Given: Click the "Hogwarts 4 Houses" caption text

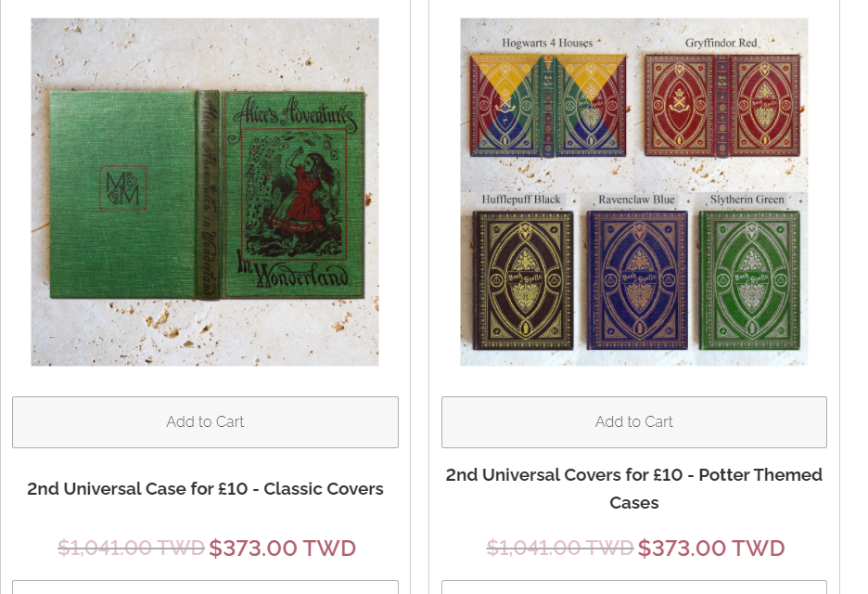Looking at the screenshot, I should pyautogui.click(x=547, y=43).
